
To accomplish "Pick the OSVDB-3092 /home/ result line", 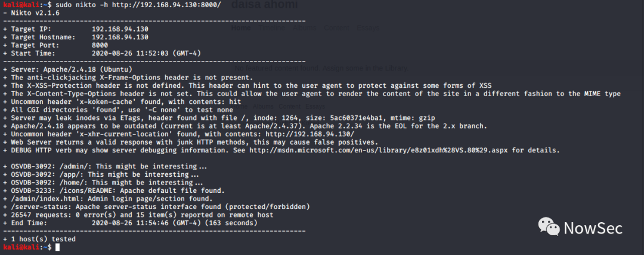I will tap(103, 182).
